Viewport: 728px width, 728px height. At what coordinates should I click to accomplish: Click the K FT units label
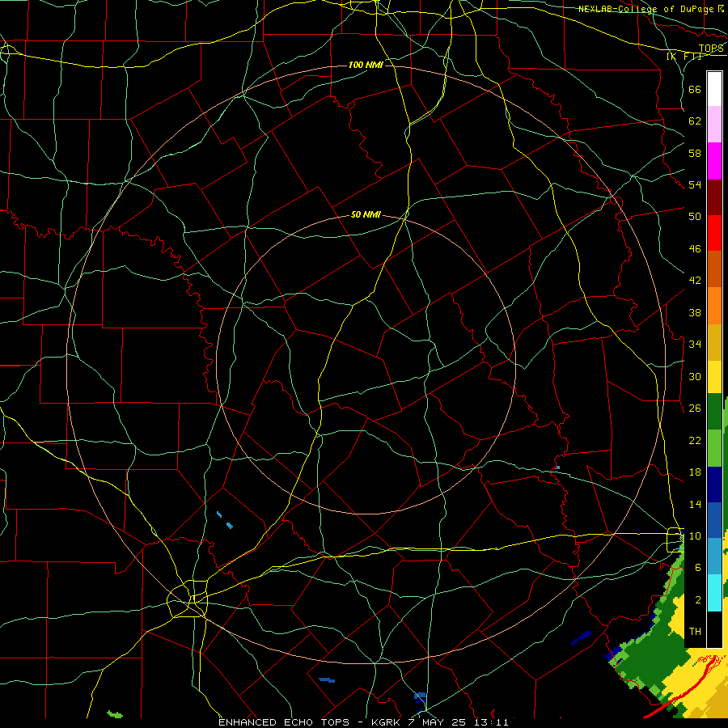click(x=684, y=56)
